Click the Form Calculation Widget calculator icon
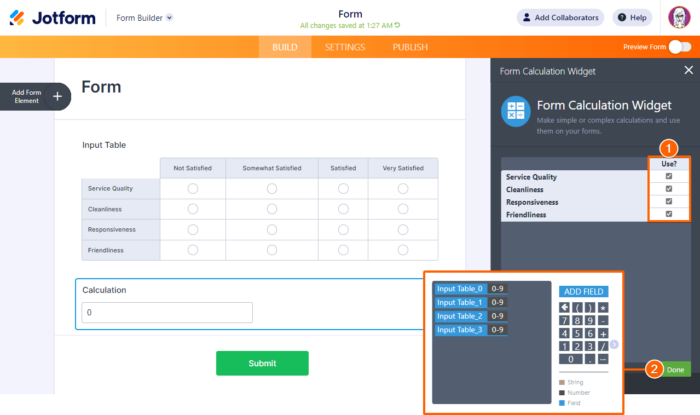Image resolution: width=700 pixels, height=415 pixels. point(516,111)
